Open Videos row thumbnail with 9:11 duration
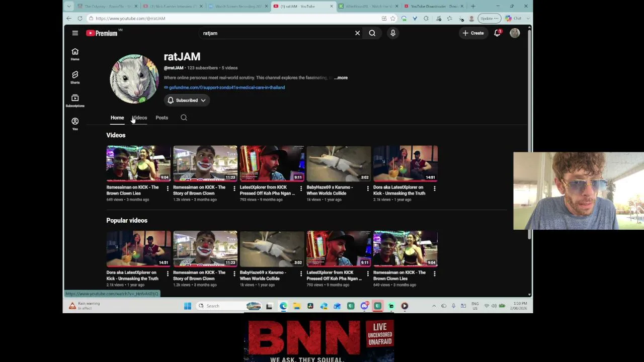 (272, 163)
